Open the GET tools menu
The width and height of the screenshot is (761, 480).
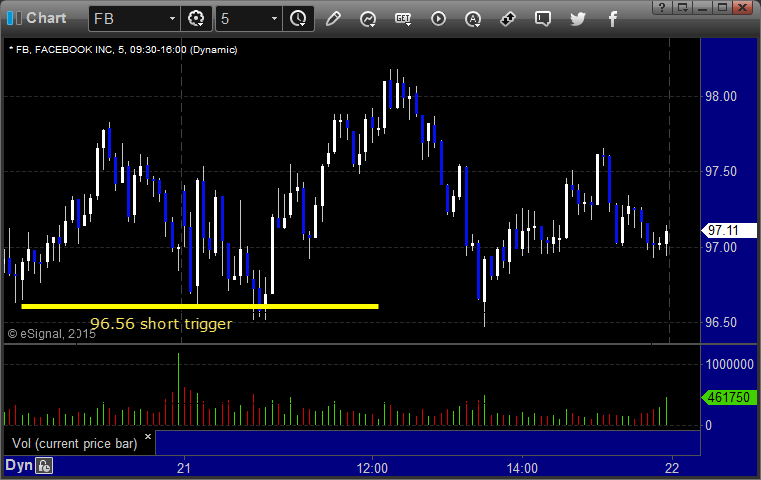point(403,19)
